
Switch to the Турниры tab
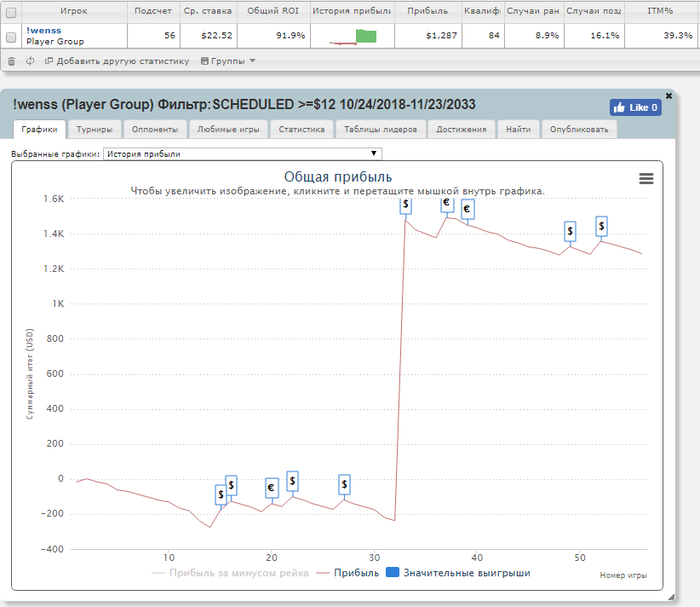[x=94, y=129]
